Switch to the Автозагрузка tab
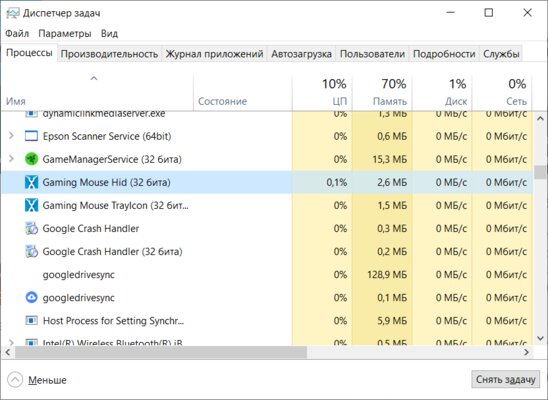Screen dimensions: 548x400 (x=301, y=54)
